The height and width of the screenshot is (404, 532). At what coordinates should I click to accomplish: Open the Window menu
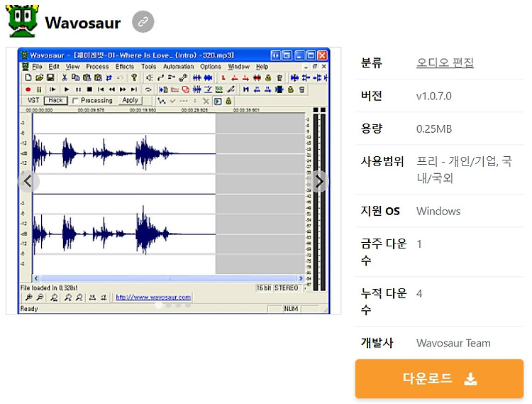pyautogui.click(x=238, y=67)
